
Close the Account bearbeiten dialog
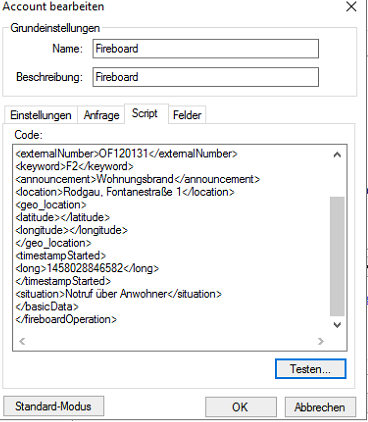351,7
